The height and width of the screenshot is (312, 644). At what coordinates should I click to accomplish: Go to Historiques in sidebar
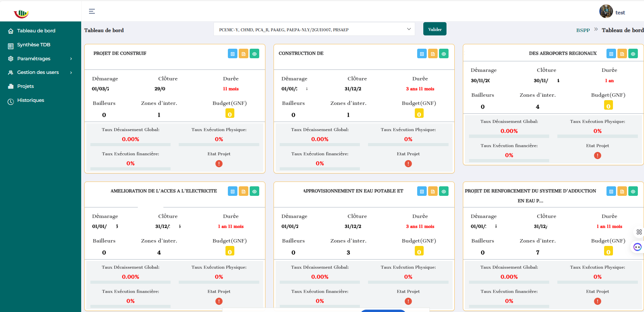tap(30, 100)
